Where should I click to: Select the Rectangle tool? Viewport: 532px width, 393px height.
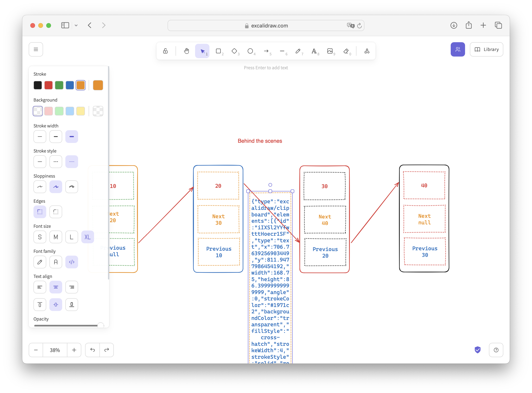(219, 51)
